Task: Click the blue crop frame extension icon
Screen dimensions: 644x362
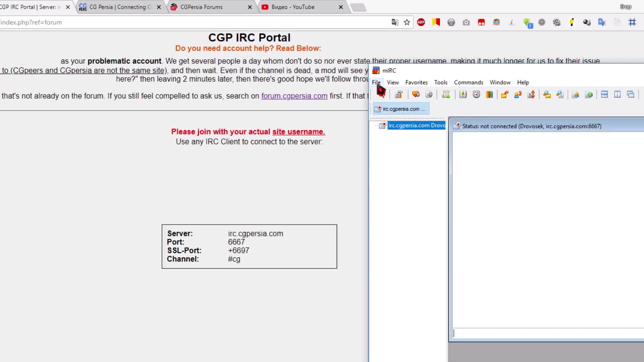Action: 632,22
